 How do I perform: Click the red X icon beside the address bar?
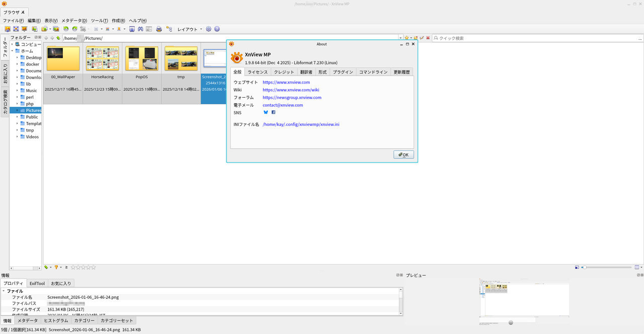[x=428, y=38]
